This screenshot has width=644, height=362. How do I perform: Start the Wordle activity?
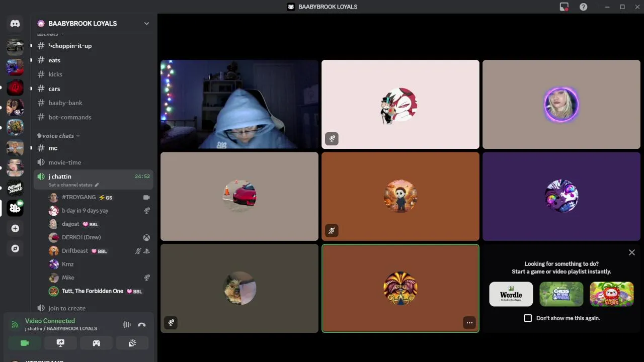511,294
